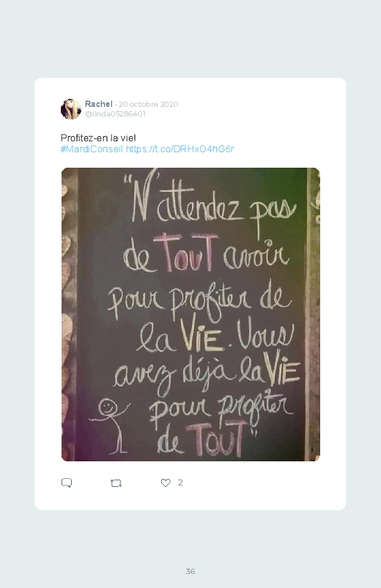Click the stick figure drawing on chalkboard
Viewport: 381px width, 588px height.
(111, 425)
